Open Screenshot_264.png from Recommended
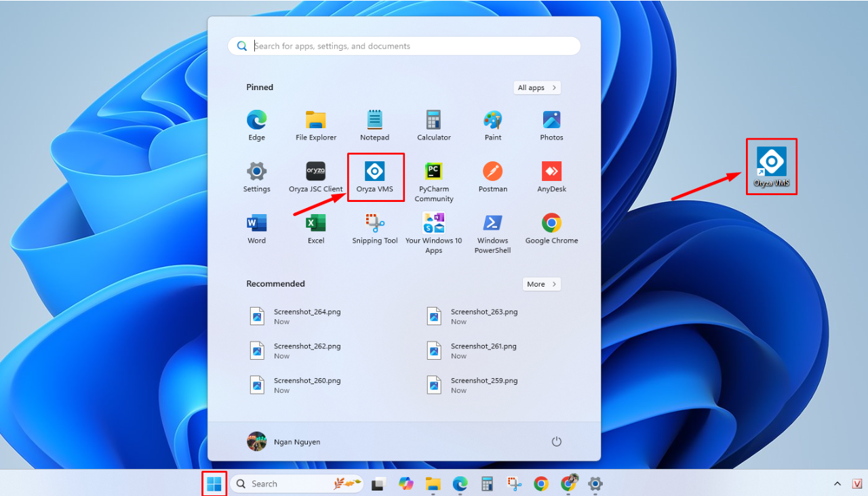Image resolution: width=868 pixels, height=496 pixels. pos(296,316)
